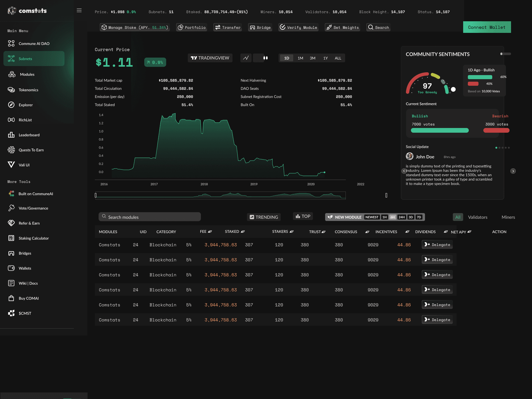Show next social update arrow

[513, 171]
